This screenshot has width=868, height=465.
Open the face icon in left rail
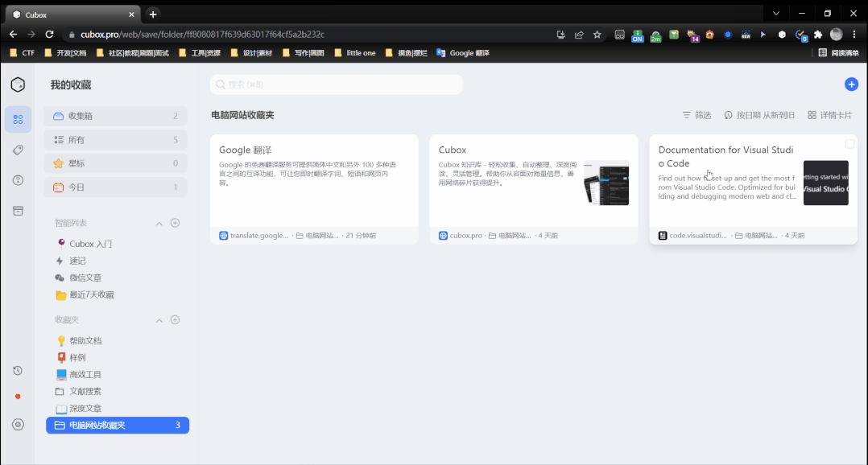pyautogui.click(x=18, y=180)
